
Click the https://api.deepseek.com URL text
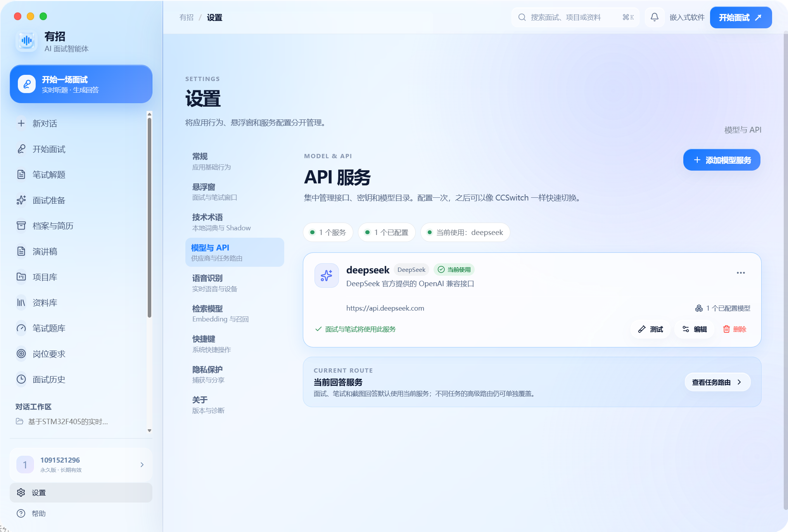(385, 308)
